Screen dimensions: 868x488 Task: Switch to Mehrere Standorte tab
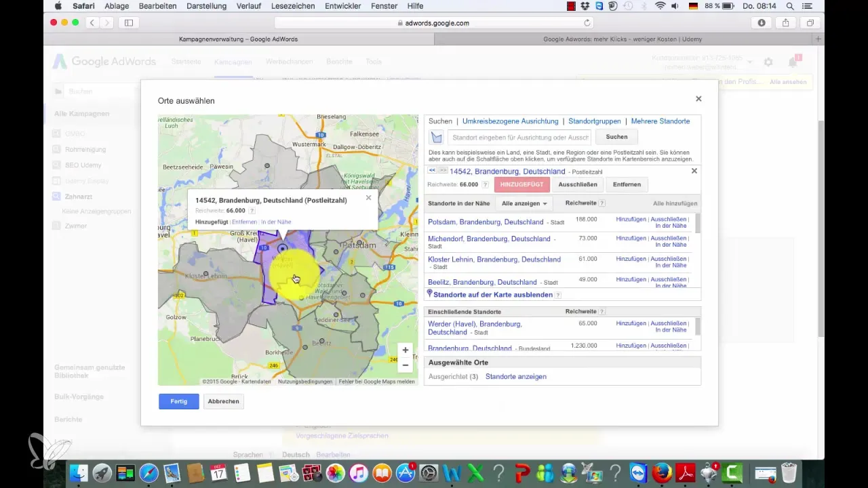660,121
